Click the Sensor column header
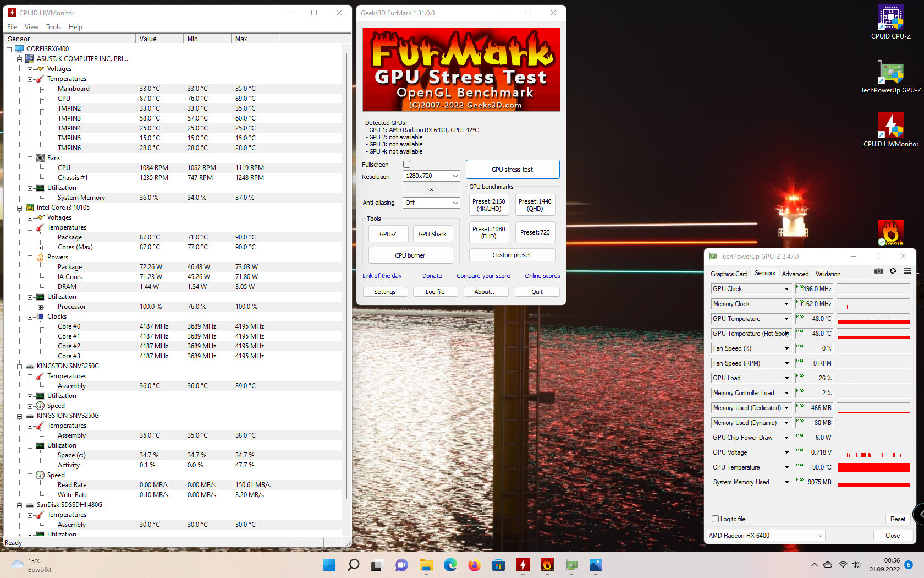Viewport: 924px width, 578px height. point(70,39)
